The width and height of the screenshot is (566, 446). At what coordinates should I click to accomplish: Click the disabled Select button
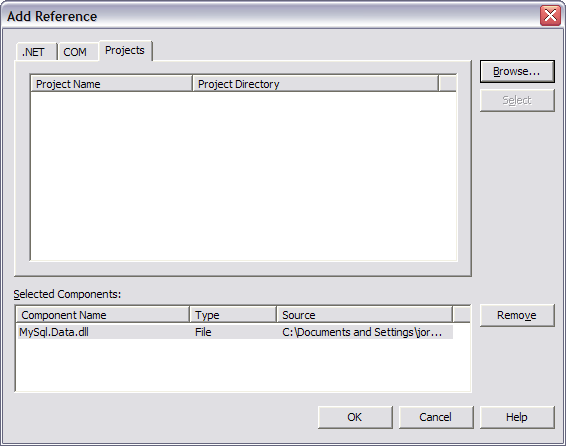pyautogui.click(x=517, y=100)
